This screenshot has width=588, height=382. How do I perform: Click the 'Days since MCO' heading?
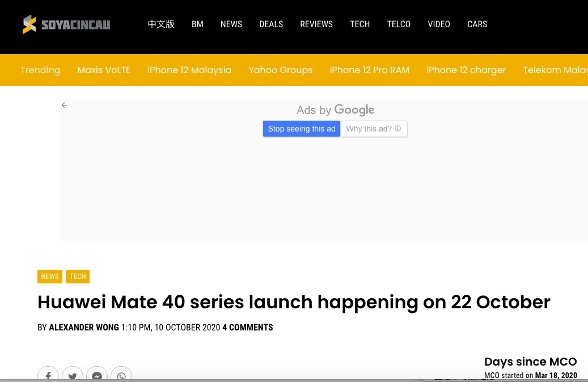click(531, 362)
